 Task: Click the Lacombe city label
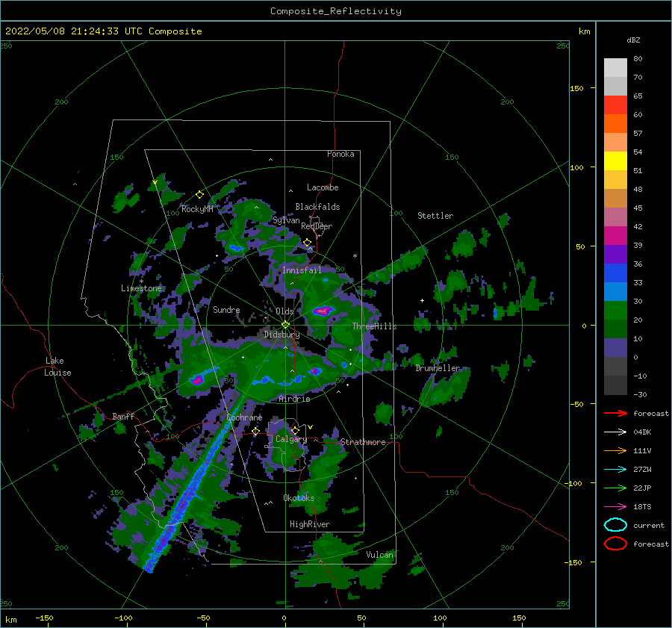pos(323,187)
